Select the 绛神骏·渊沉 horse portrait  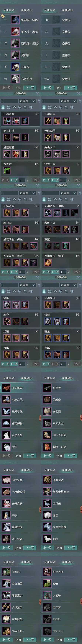[15, 20]
